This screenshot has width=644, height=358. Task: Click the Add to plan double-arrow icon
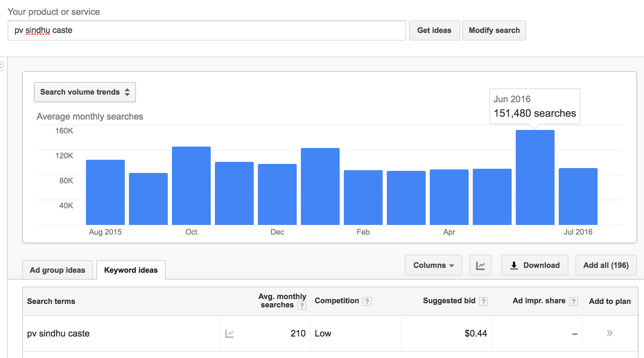click(x=609, y=333)
